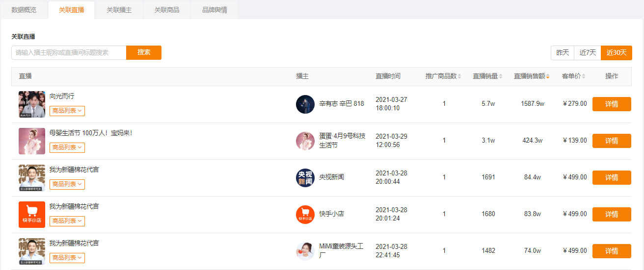Select the 昨天 time range

point(563,53)
